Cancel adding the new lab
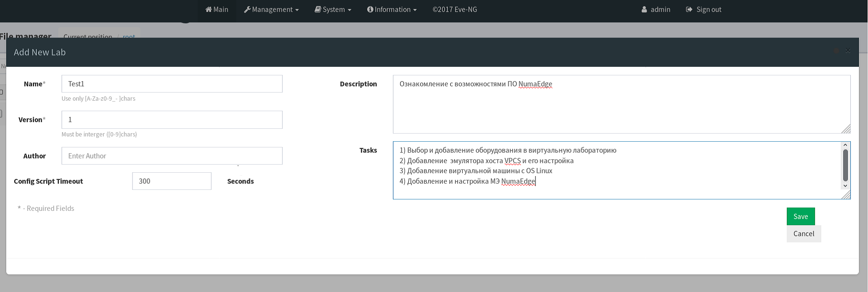The width and height of the screenshot is (868, 292). (804, 234)
